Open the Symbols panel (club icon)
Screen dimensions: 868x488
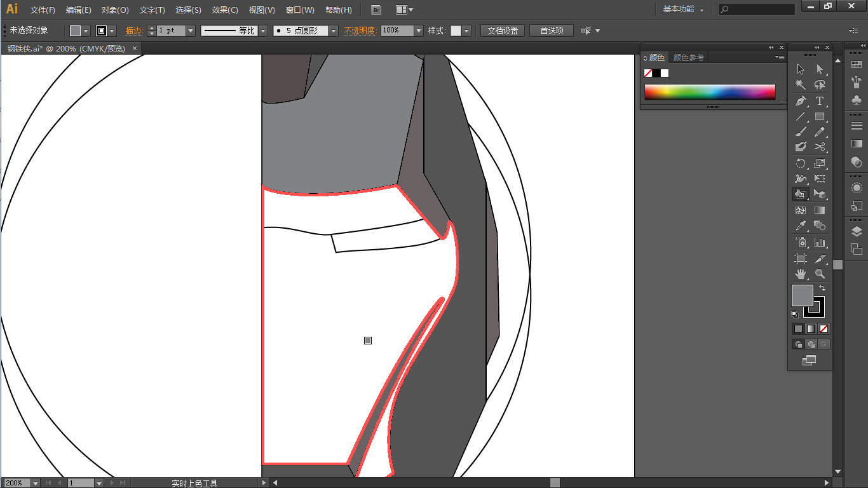(857, 100)
